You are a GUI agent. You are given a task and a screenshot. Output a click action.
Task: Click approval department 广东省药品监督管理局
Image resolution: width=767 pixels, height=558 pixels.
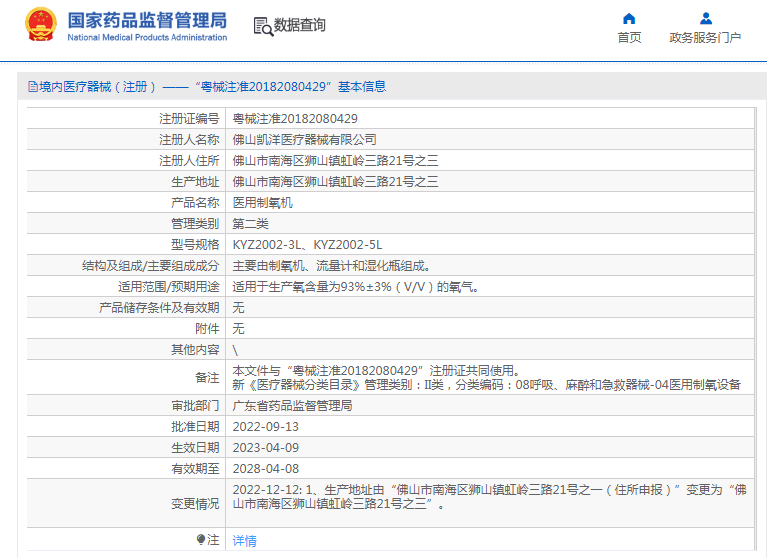coord(292,406)
